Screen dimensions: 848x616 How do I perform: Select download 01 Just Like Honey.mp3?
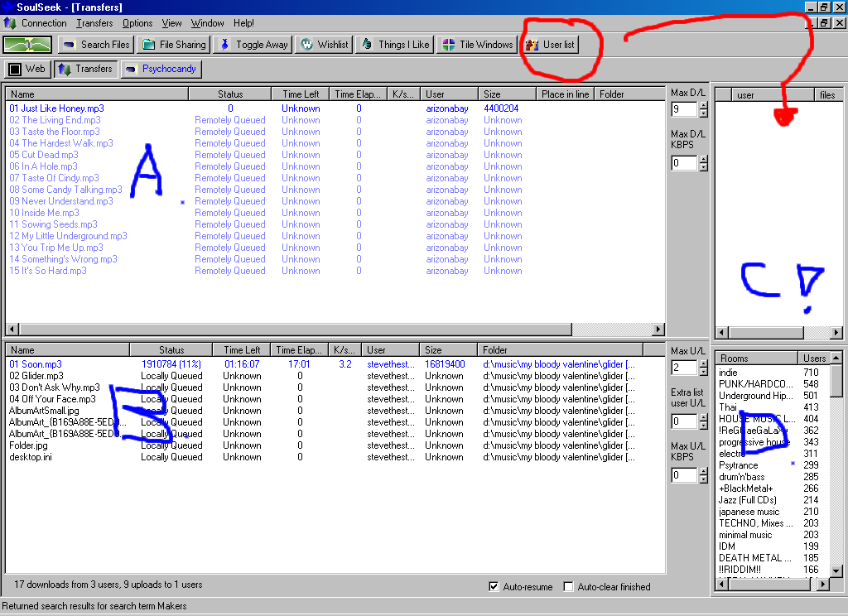(x=57, y=108)
